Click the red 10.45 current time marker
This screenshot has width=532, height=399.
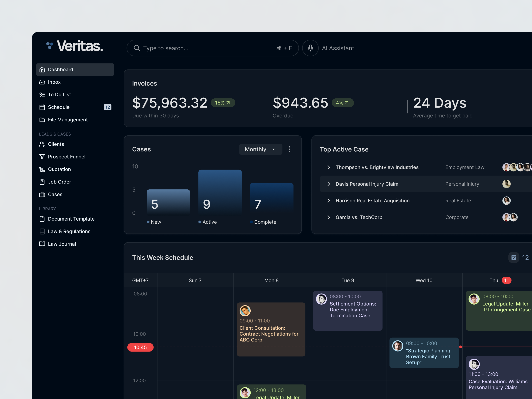pos(140,347)
